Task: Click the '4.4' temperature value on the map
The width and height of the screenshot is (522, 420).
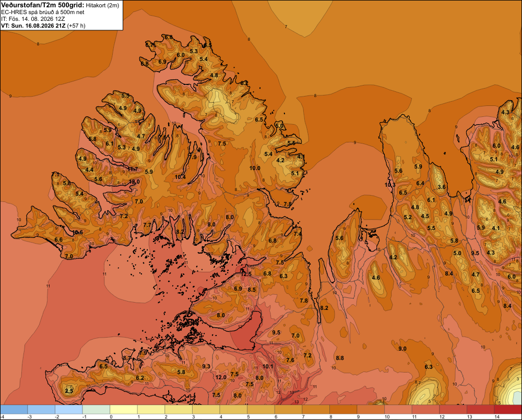Action: click(x=89, y=170)
